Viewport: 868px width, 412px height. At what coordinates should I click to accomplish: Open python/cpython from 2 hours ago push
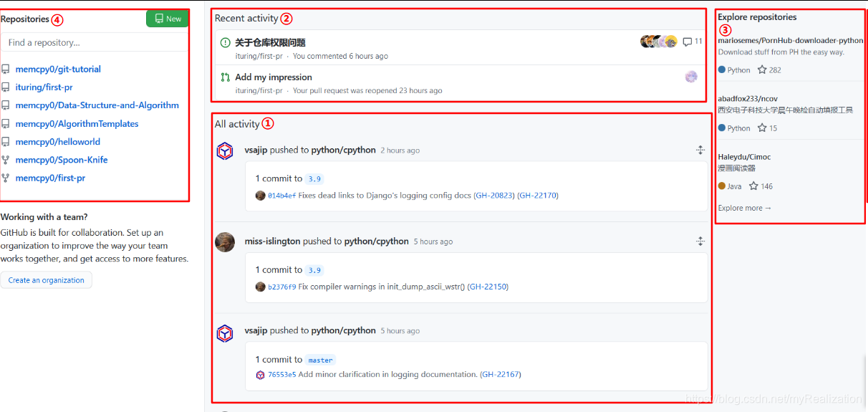[x=344, y=150]
